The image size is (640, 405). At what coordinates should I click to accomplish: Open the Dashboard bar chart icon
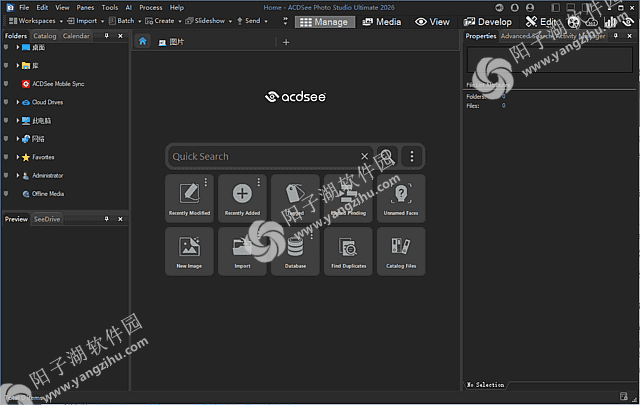coord(610,22)
